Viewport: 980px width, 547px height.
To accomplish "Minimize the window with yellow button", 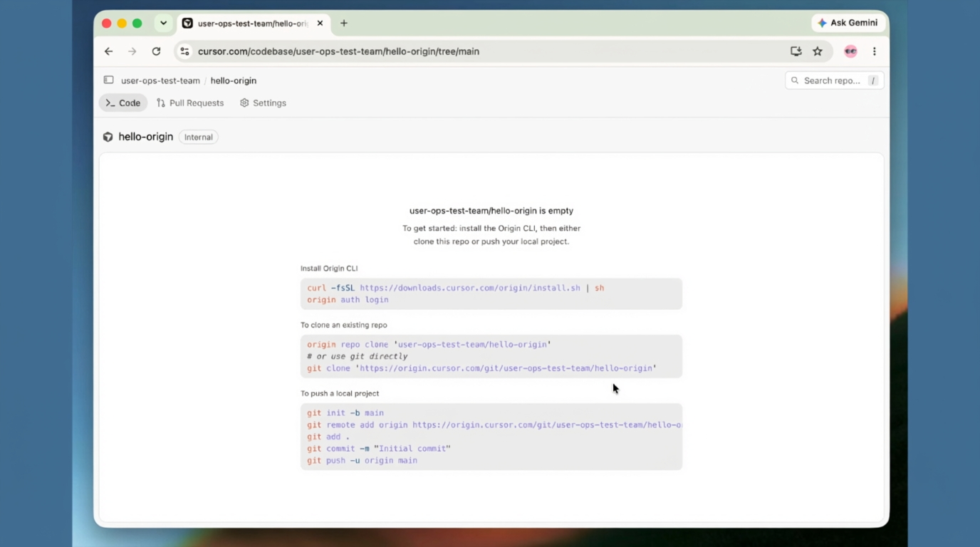I will pos(122,24).
